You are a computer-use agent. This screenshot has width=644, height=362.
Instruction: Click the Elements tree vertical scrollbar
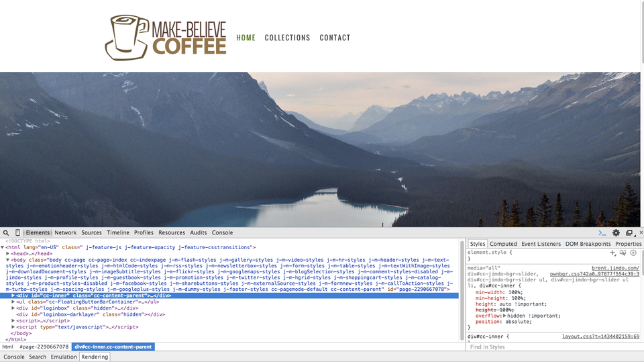pyautogui.click(x=462, y=289)
